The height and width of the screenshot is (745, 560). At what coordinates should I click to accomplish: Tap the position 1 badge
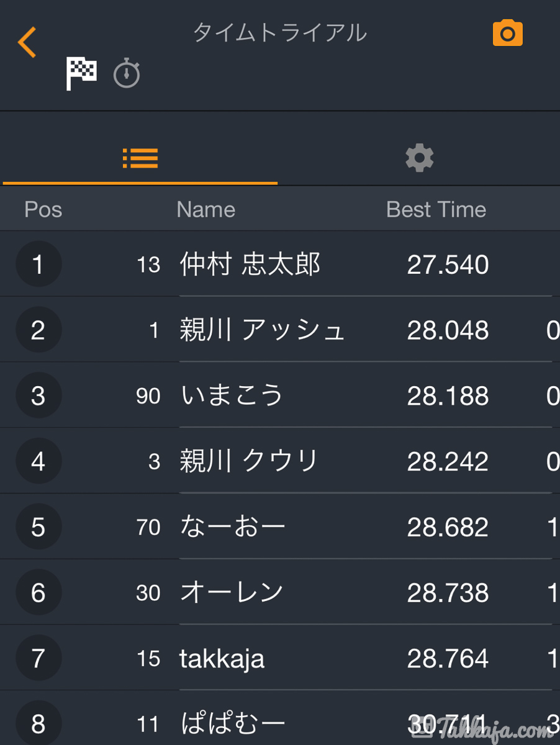coord(38,264)
